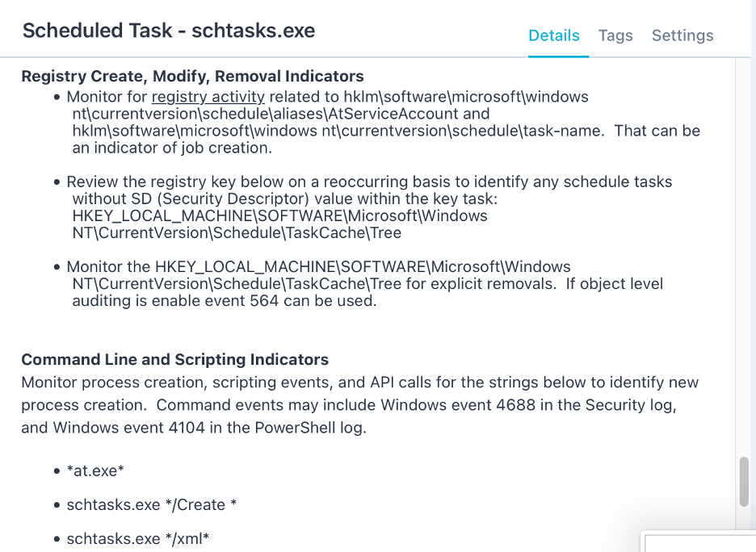Switch to the Details tab
Screen dimensions: 756x552
point(554,36)
